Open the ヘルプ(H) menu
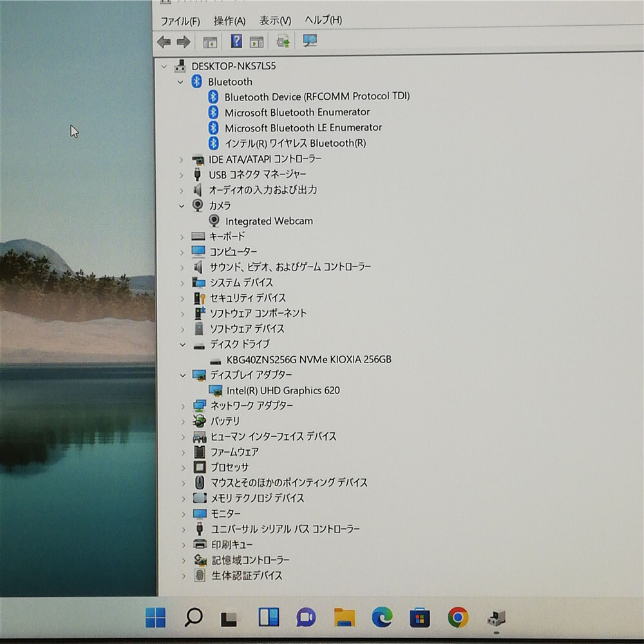 (x=323, y=19)
